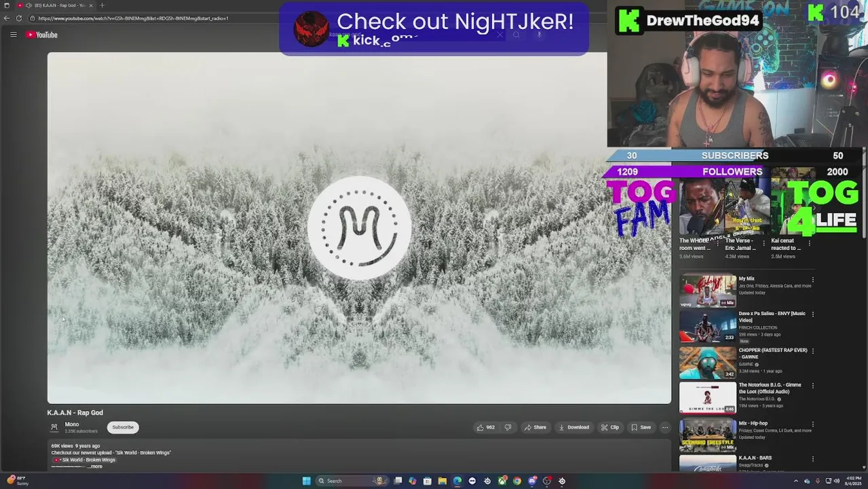
Task: Open options for K.A.A.N - BARS
Action: point(812,458)
